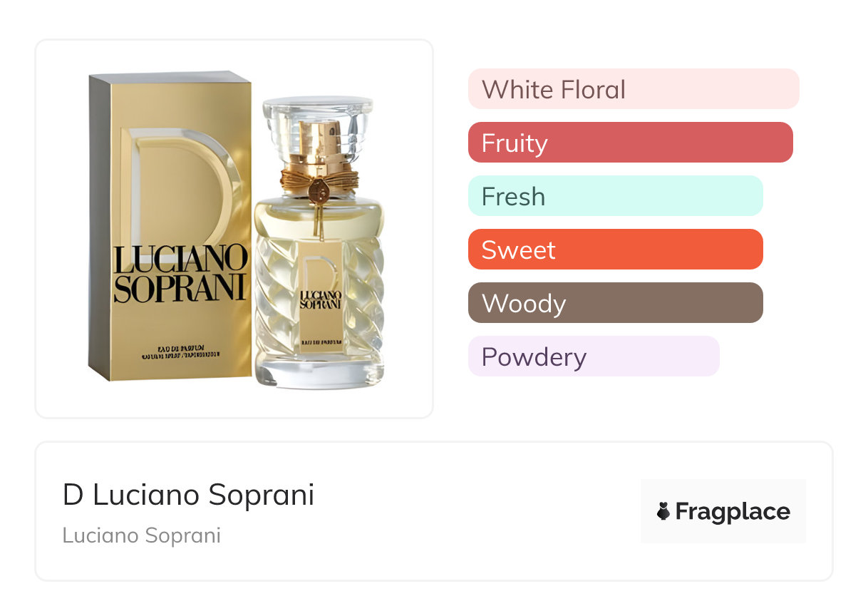This screenshot has height=616, width=868.
Task: Select the Woody accord bar
Action: pos(615,303)
